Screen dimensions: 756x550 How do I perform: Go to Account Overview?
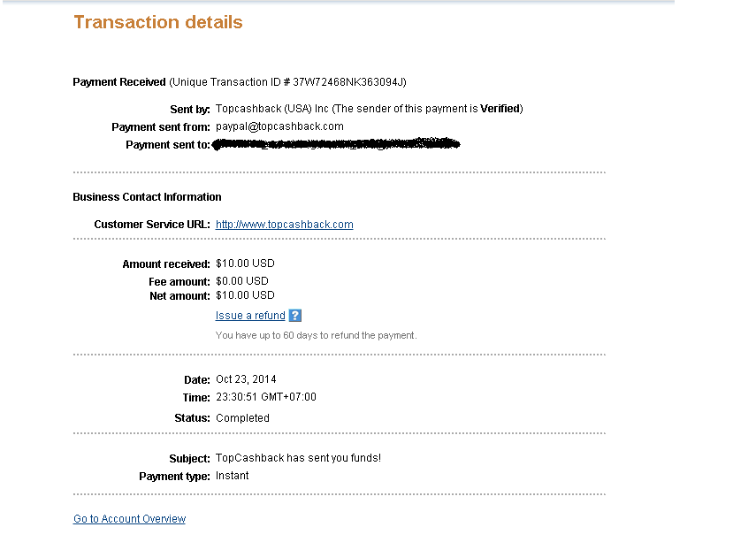coord(129,519)
